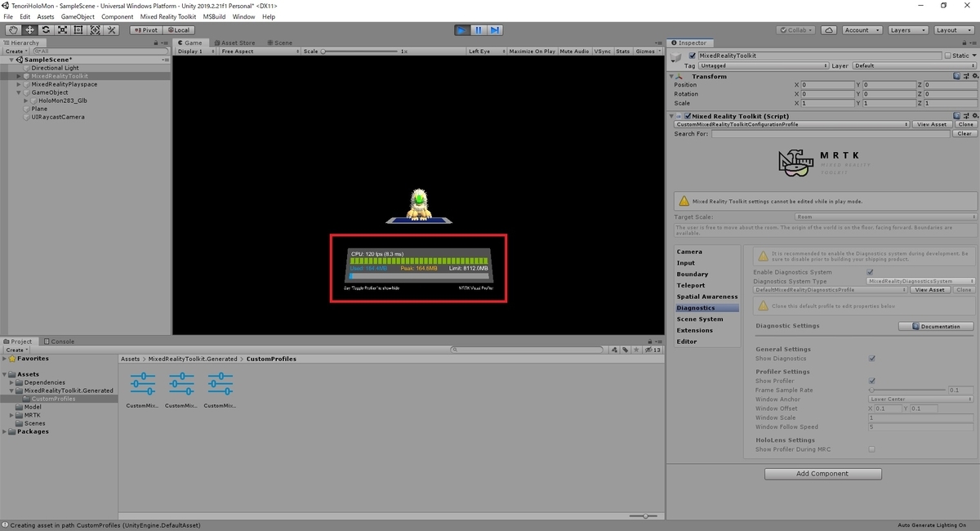
Task: Select the Hand tool in toolbar
Action: [13, 29]
